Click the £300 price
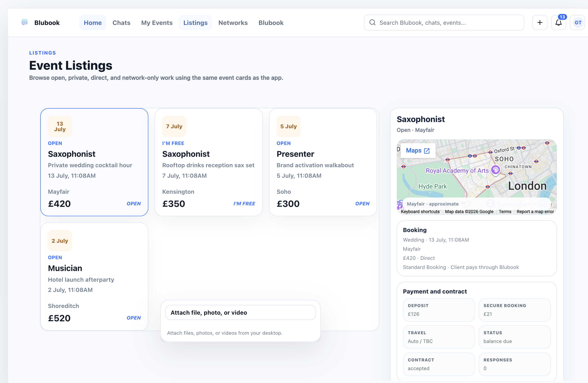The height and width of the screenshot is (383, 588). tap(288, 204)
